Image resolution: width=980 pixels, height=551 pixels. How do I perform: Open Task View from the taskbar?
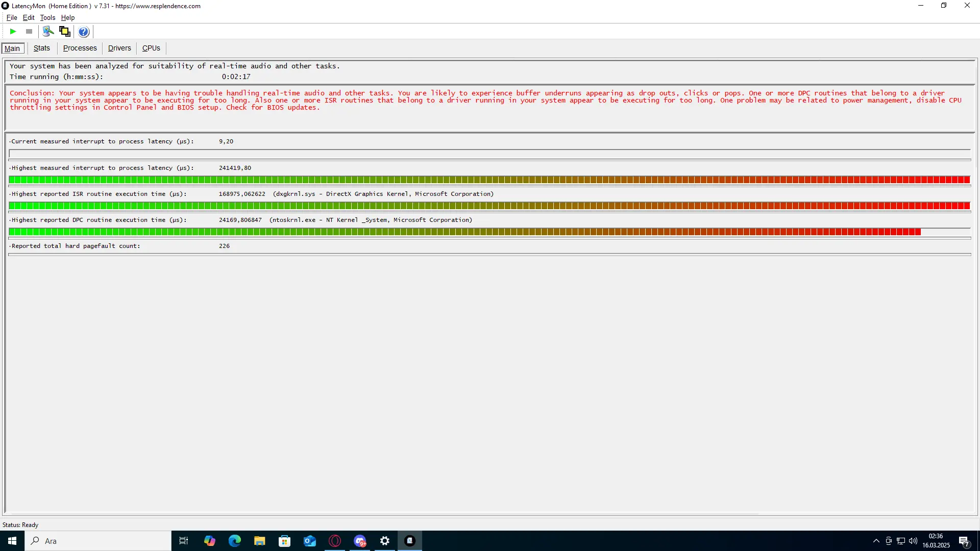pos(184,541)
